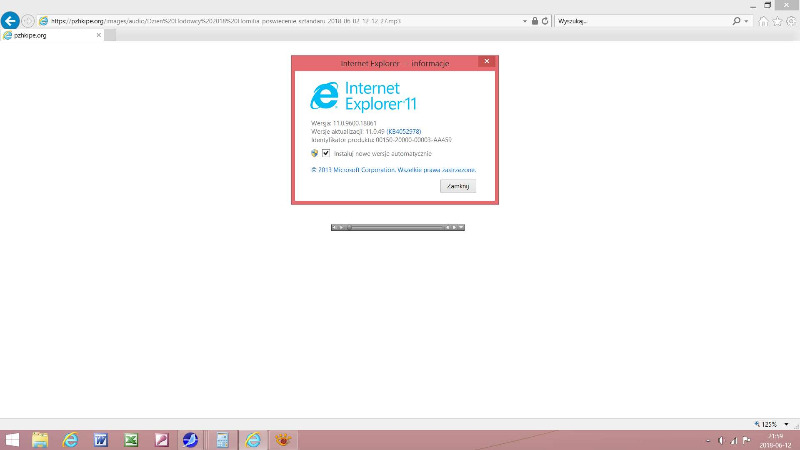Click the security padlock icon in address bar
Screen dimensions: 800x450
[535, 21]
